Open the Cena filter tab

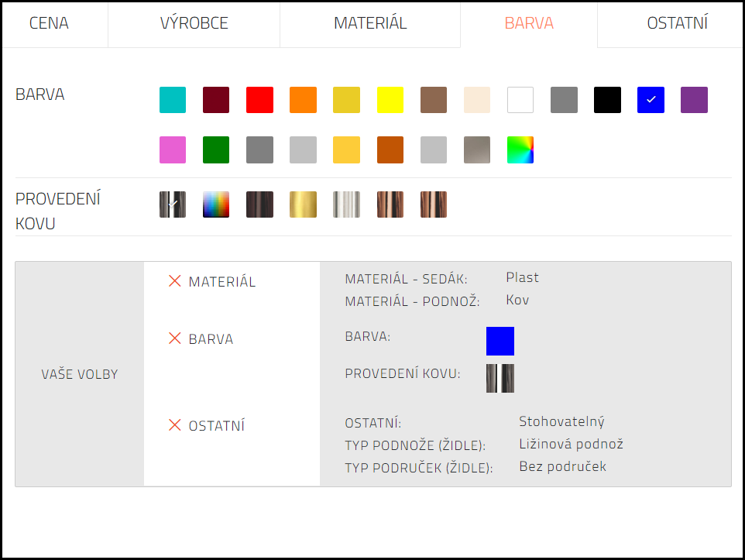coord(49,23)
